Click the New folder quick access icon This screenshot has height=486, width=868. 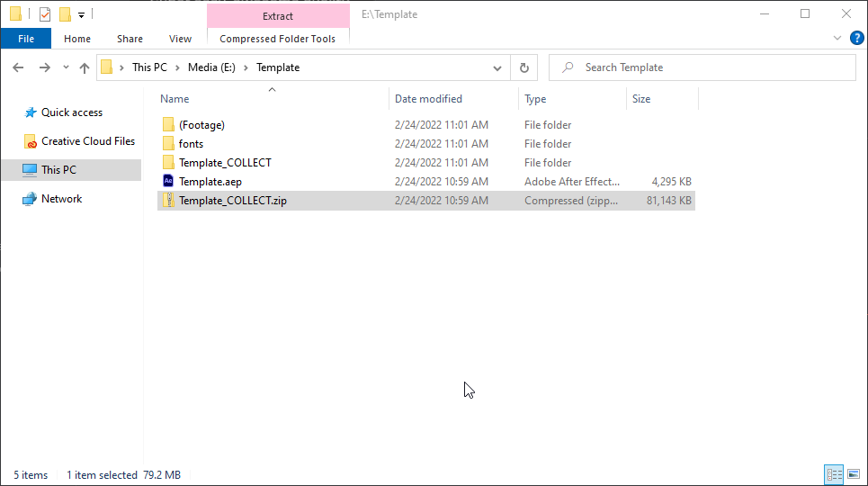(x=65, y=14)
